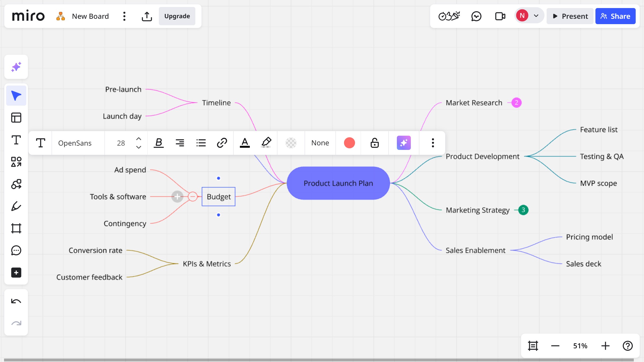Toggle bold formatting on Budget text
This screenshot has height=362, width=644.
[x=159, y=143]
